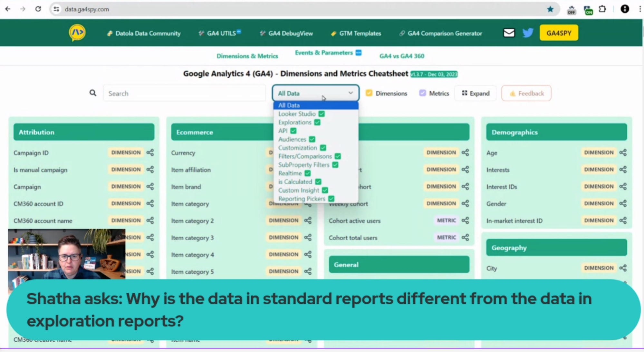Open the Chrome three-dot menu
Screen dimensions: 644x352
pyautogui.click(x=640, y=9)
